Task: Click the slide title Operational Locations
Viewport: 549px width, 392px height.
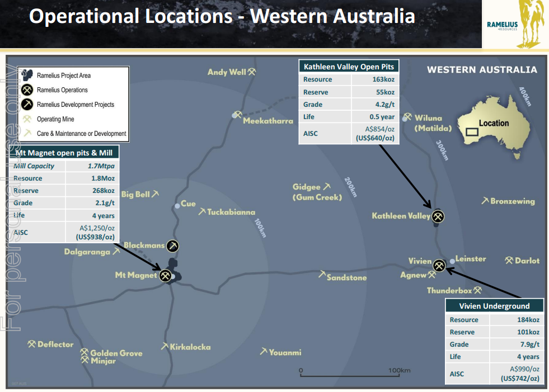Action: [x=222, y=16]
